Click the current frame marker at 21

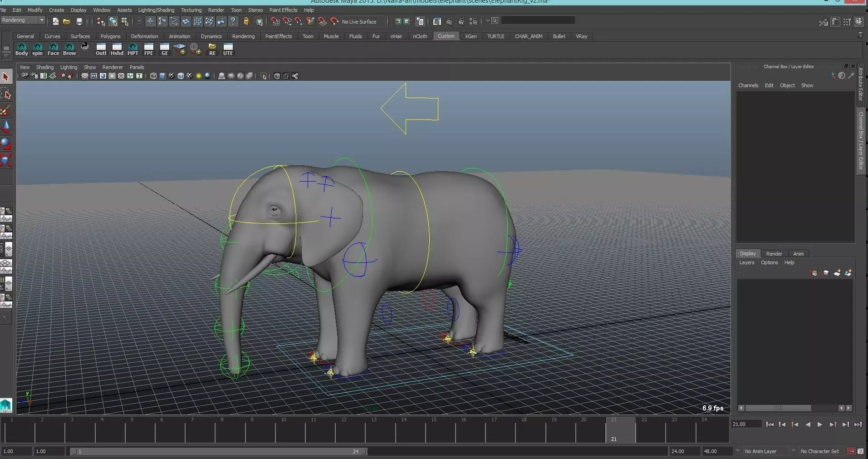click(x=620, y=430)
